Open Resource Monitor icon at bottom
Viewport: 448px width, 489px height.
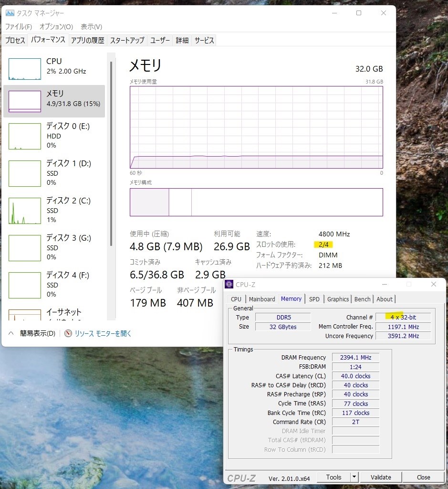point(68,333)
